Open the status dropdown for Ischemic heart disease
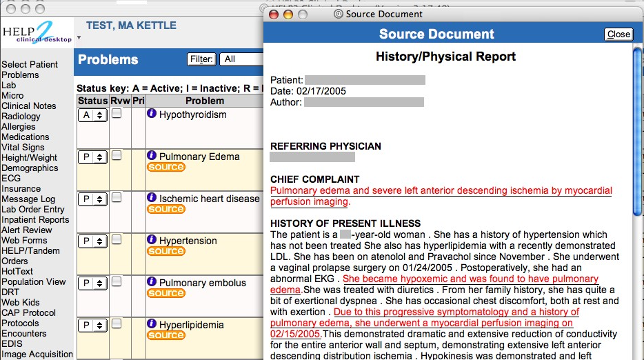This screenshot has height=360, width=644. tap(93, 199)
